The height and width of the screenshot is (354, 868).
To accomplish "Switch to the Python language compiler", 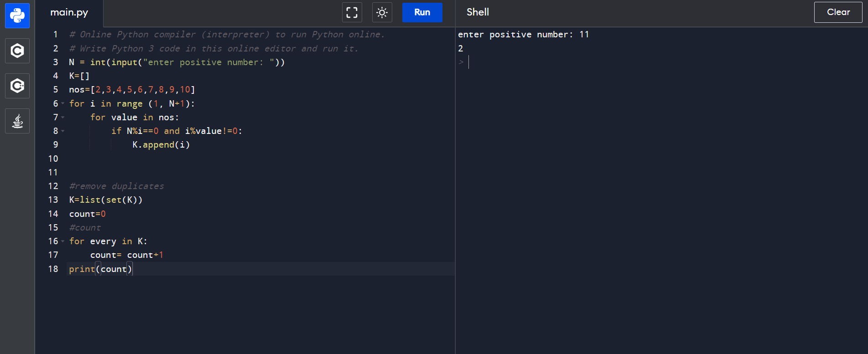I will click(x=17, y=15).
